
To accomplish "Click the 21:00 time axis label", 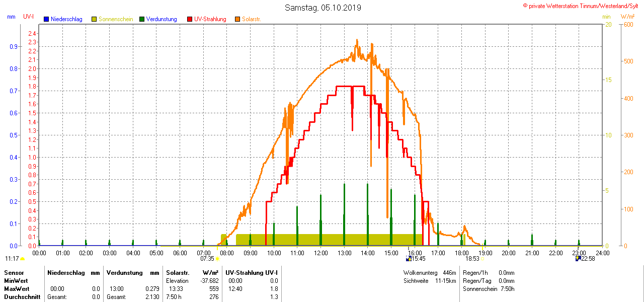I will (x=532, y=253).
